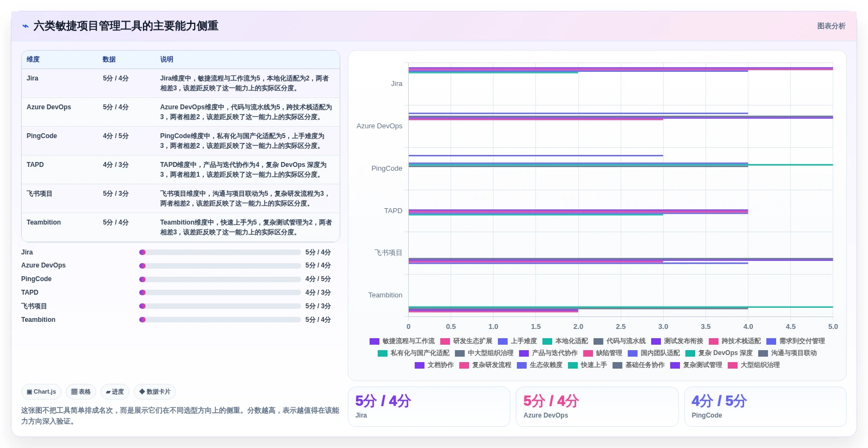Click the 数据卡片 tag chip
The height and width of the screenshot is (448, 868).
[155, 391]
